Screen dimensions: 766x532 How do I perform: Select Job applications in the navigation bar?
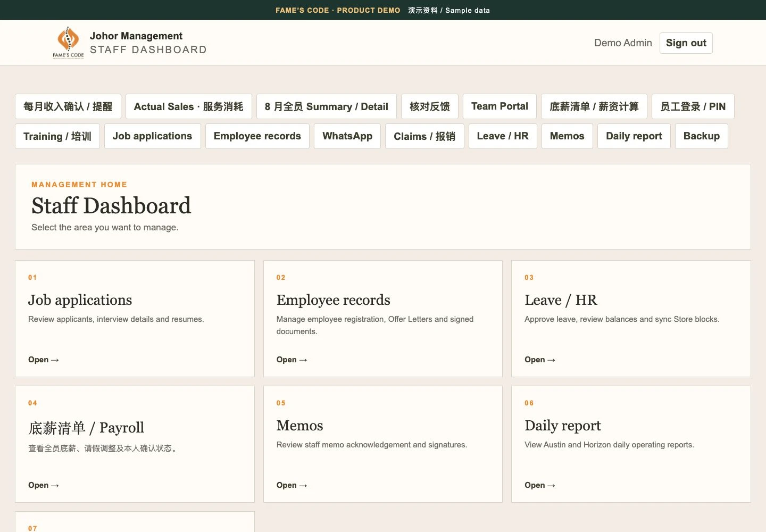click(x=153, y=136)
